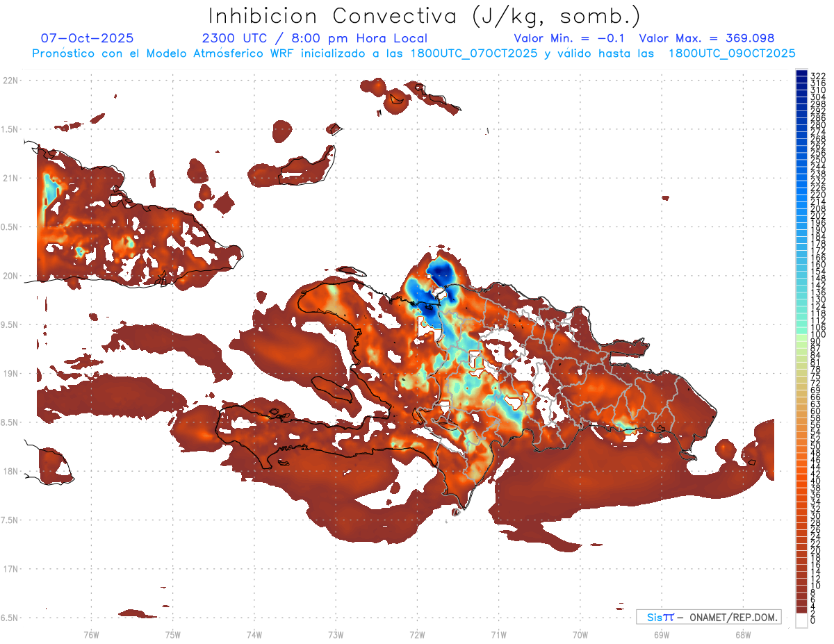Select the white 0 swatch at the legend bottom

tap(801, 620)
